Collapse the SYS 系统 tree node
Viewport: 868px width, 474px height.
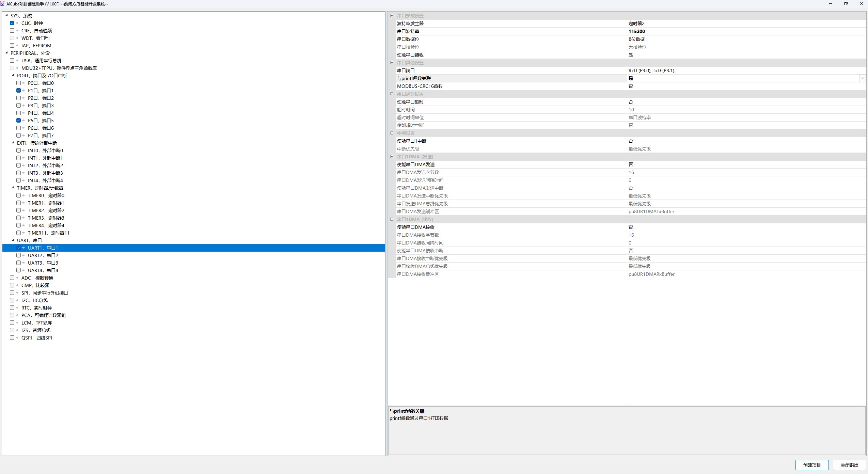click(6, 15)
